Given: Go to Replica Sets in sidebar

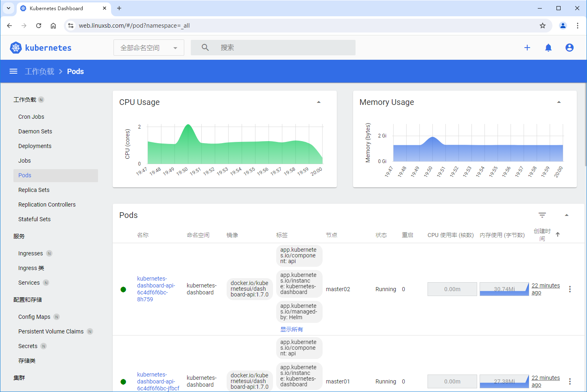Looking at the screenshot, I should (34, 190).
